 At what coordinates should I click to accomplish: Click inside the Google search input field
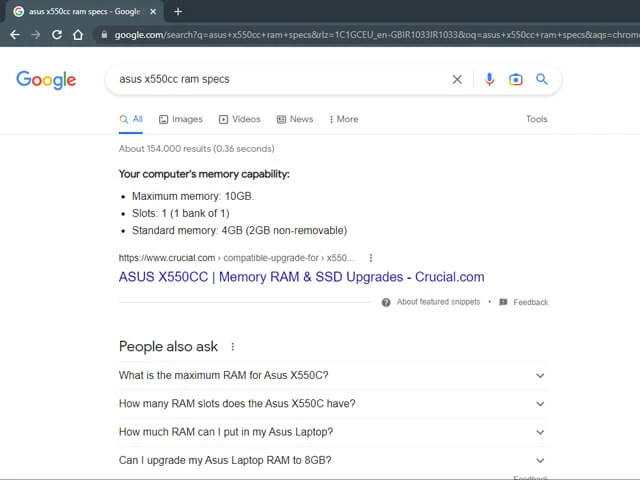[x=282, y=79]
